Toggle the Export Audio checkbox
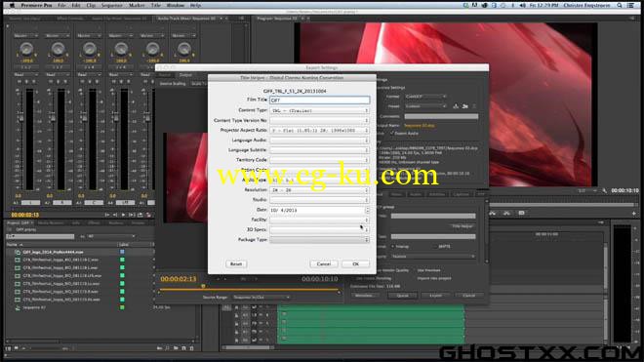Screen dimensions: 644x362 [x=391, y=133]
